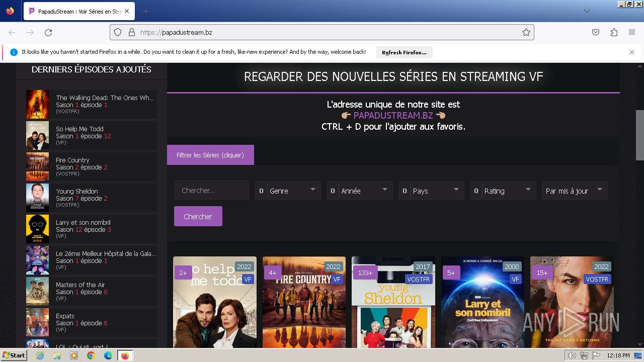Open the Par mis à jour sort dropdown

click(x=575, y=191)
